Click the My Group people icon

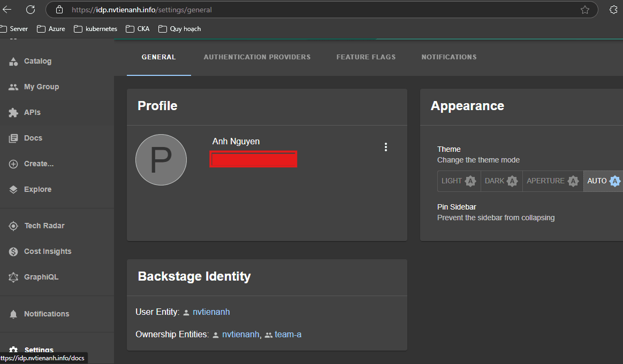point(13,87)
